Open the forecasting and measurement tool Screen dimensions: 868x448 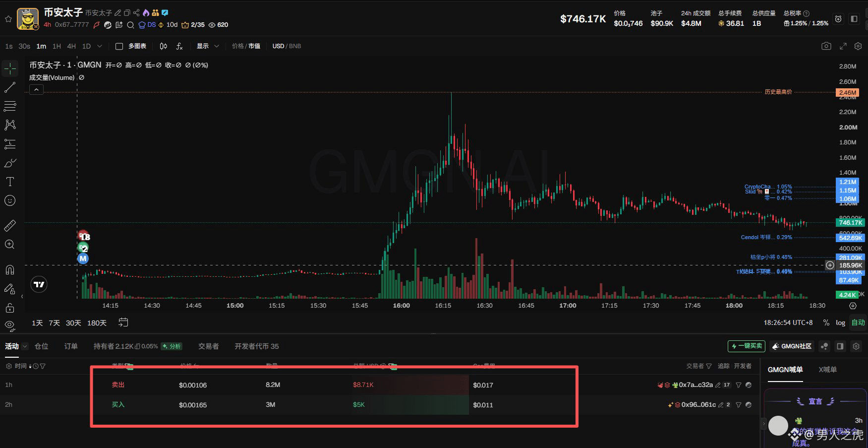click(10, 144)
